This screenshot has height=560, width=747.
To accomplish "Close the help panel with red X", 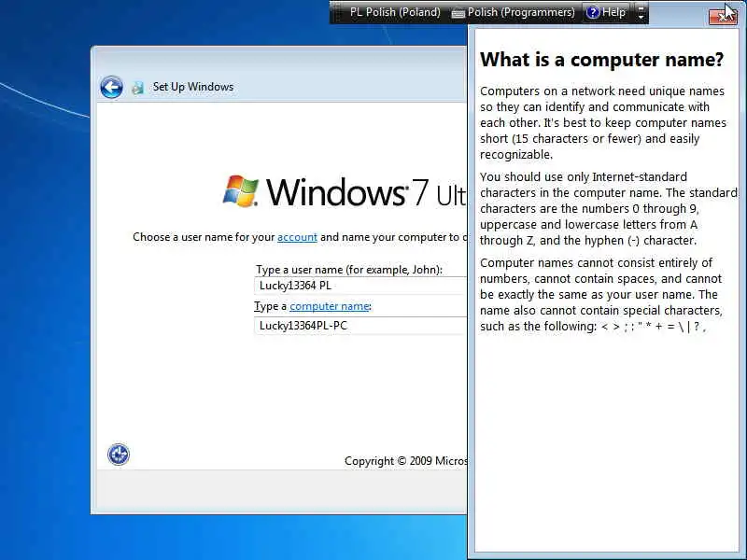I will 723,16.
